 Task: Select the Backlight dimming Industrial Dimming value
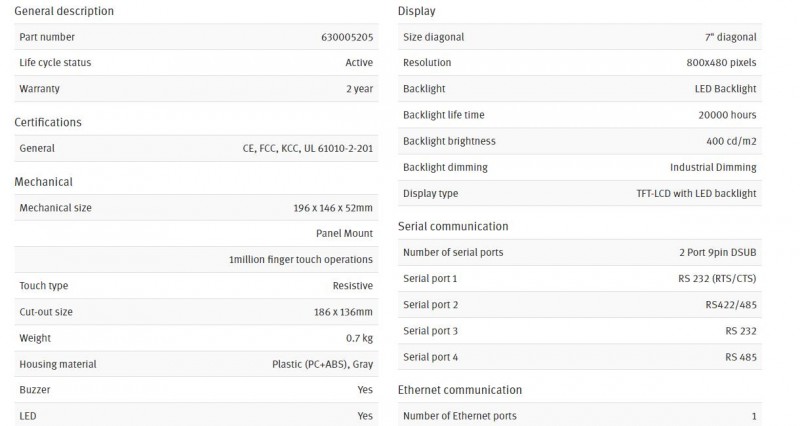coord(713,167)
